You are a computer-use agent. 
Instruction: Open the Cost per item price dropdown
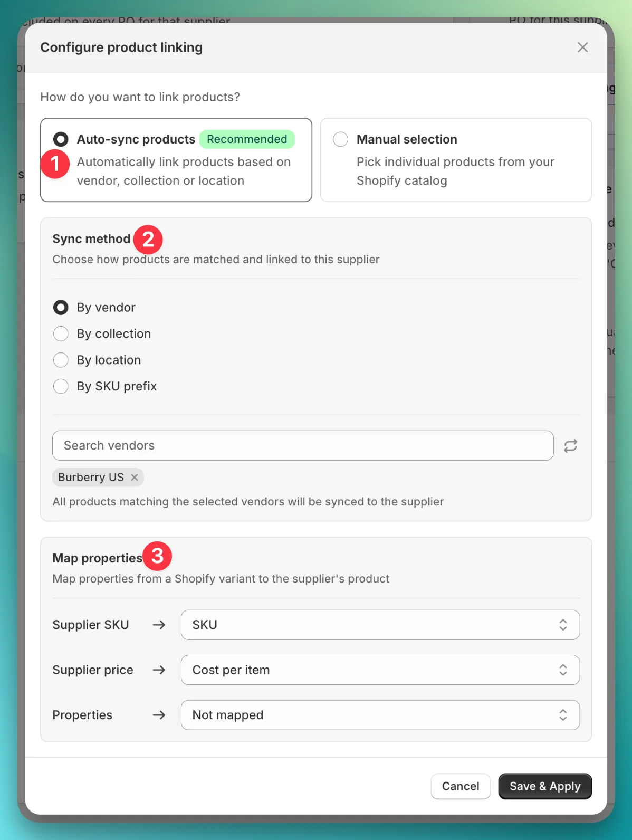click(x=380, y=670)
